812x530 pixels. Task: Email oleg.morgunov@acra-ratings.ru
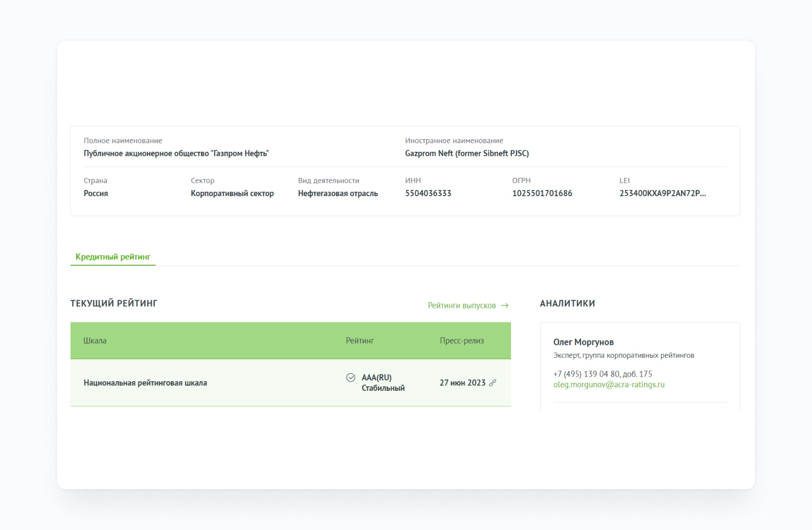click(609, 385)
